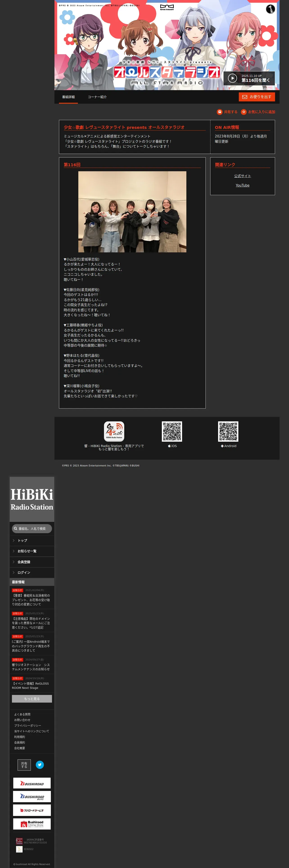This screenshot has width=289, height=868.
Task: Open 当サイトへのリンクについて footer link
Action: (32, 731)
